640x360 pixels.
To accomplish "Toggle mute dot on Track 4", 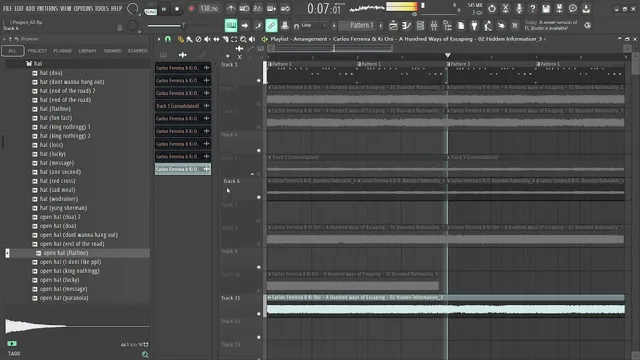I will point(258,151).
